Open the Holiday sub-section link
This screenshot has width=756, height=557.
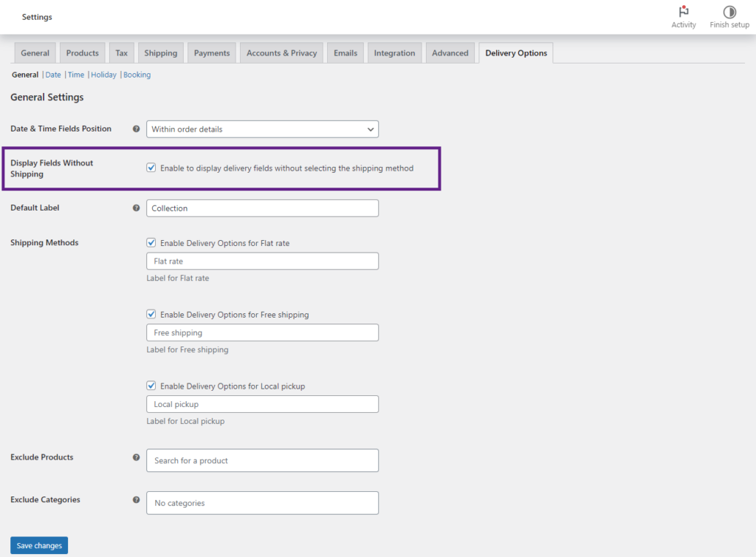(x=103, y=75)
